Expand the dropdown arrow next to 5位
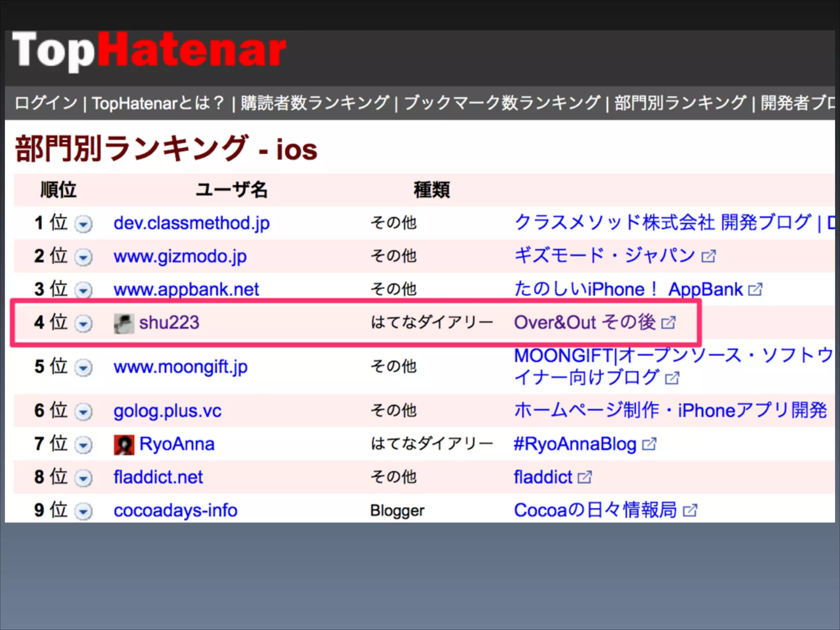Viewport: 840px width, 630px height. [x=83, y=368]
